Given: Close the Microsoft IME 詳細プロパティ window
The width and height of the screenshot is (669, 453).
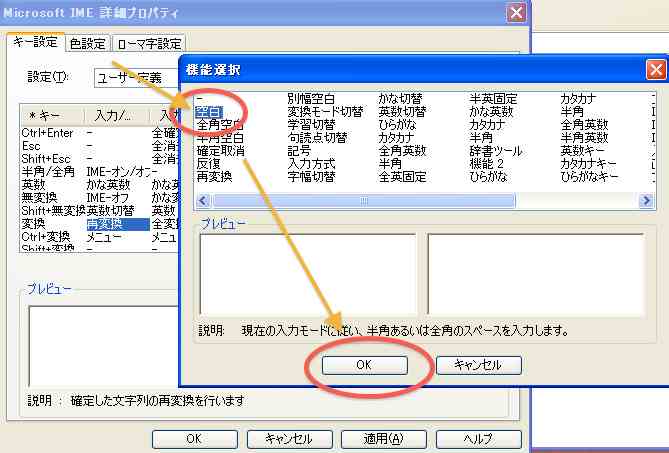Looking at the screenshot, I should (516, 13).
